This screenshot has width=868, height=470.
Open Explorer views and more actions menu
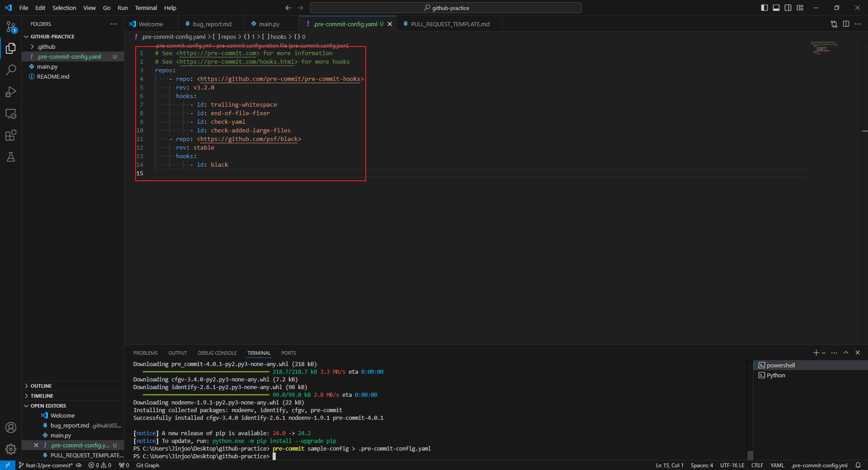[x=113, y=24]
